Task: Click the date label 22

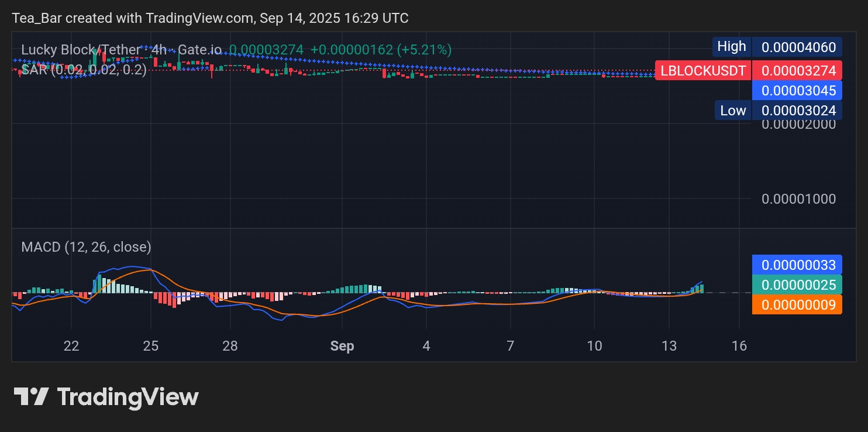Action: [71, 346]
